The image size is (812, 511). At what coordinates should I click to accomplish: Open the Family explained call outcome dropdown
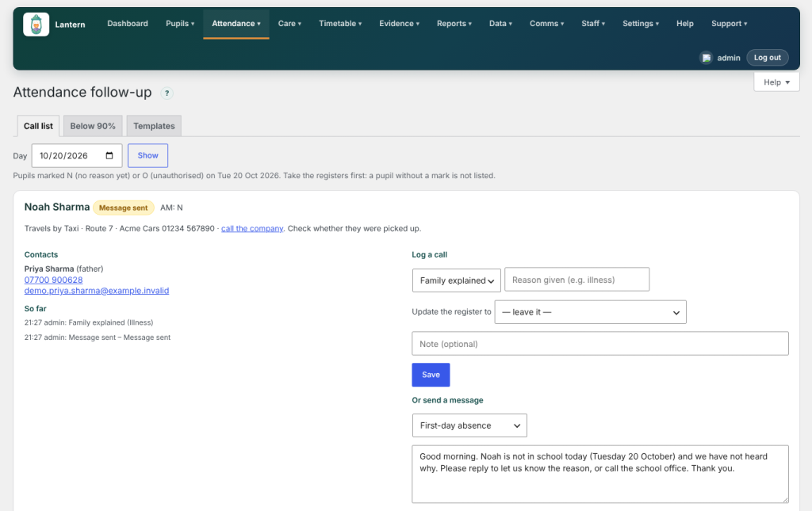[456, 280]
